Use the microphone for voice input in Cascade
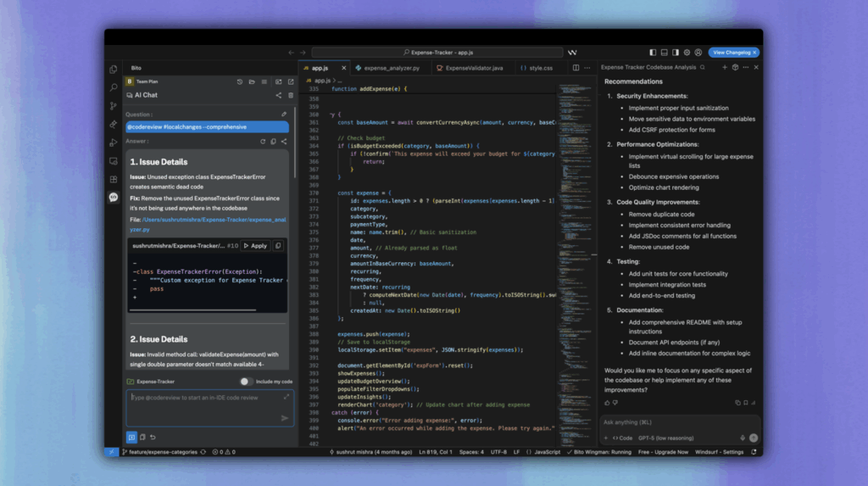Image resolution: width=868 pixels, height=486 pixels. (743, 438)
